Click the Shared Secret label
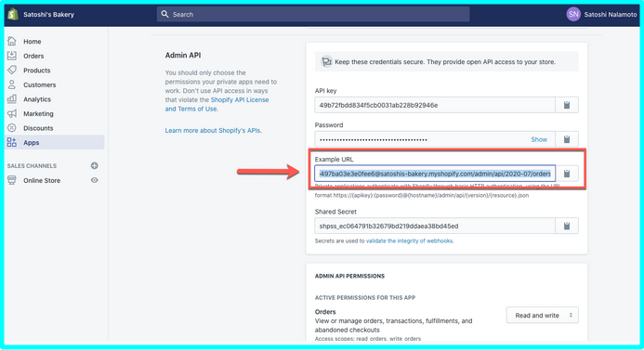644x350 pixels. point(335,212)
